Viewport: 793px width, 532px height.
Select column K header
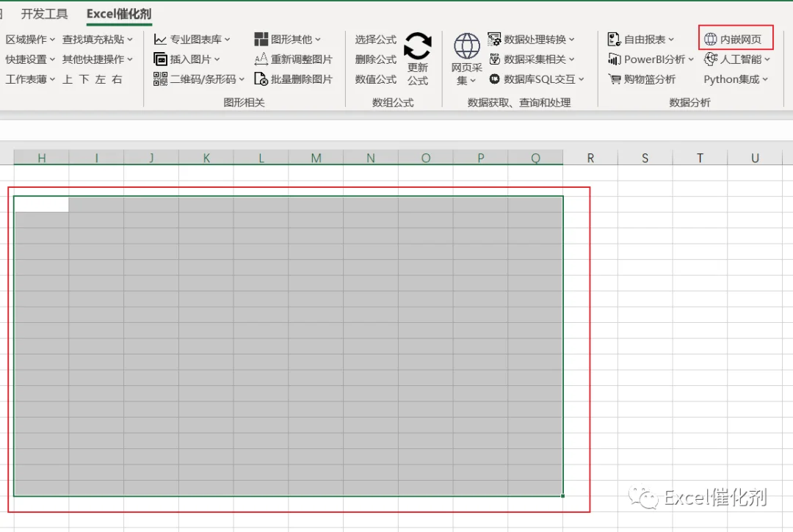point(206,158)
